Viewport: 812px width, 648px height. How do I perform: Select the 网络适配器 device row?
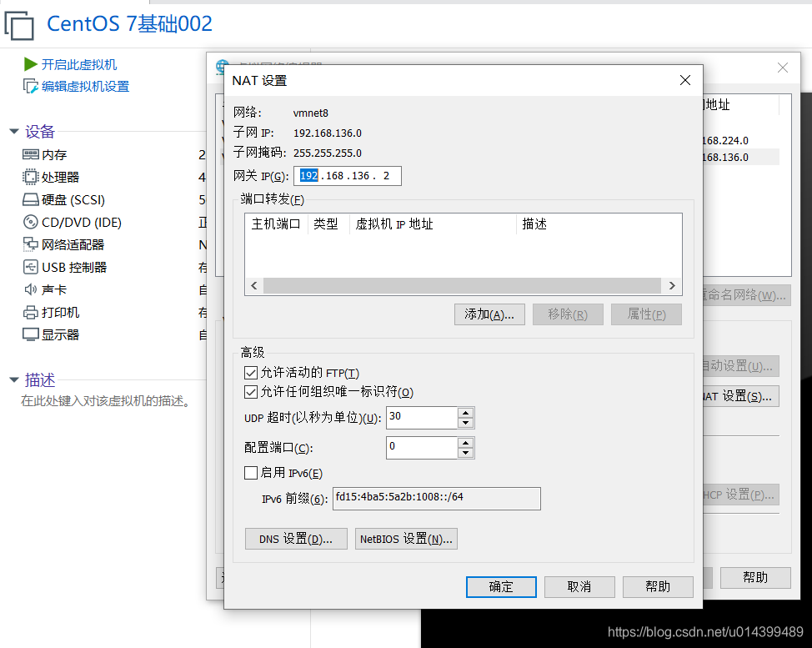coord(114,244)
